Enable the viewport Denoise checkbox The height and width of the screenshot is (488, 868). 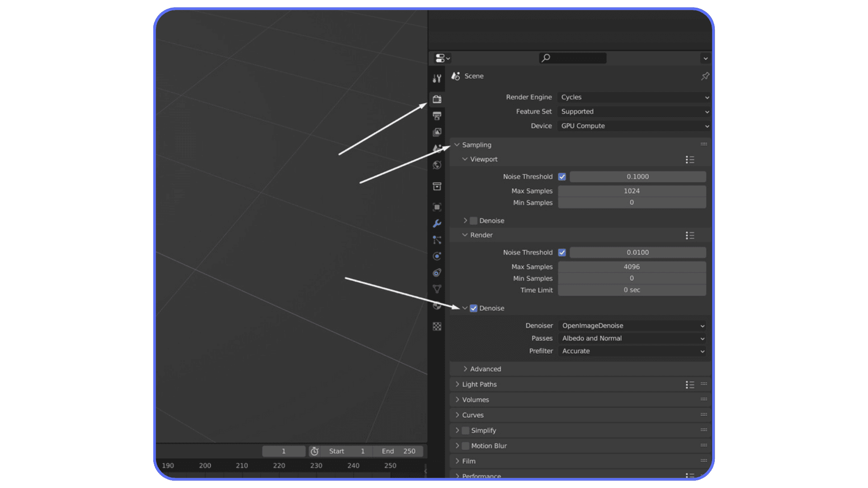click(x=473, y=221)
